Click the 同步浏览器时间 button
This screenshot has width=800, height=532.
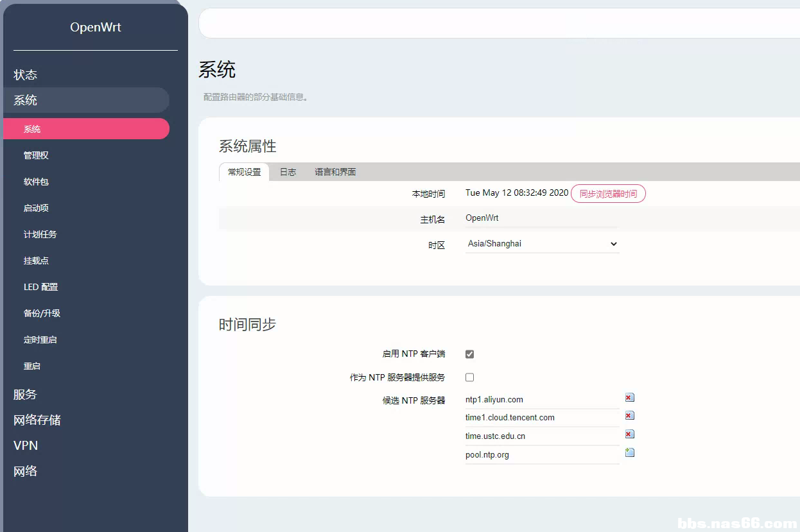608,194
